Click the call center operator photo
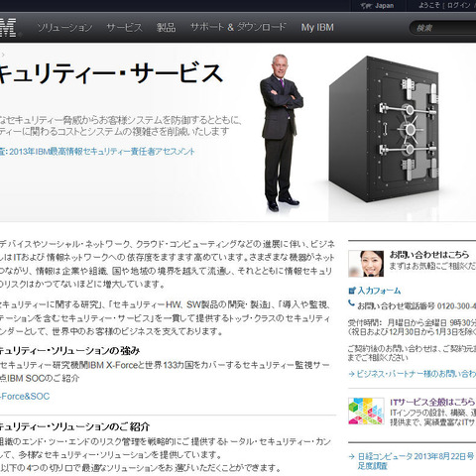 coord(366,264)
